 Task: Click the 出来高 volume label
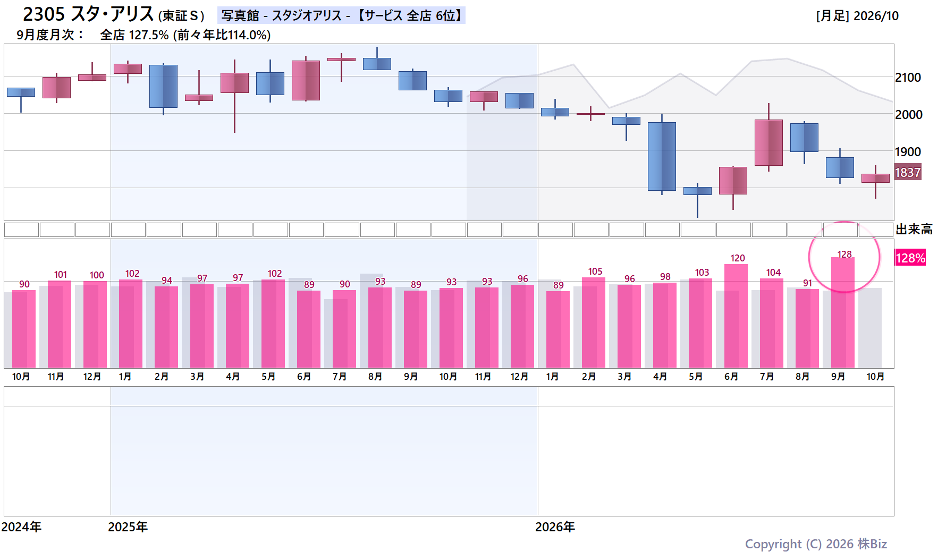(x=914, y=230)
